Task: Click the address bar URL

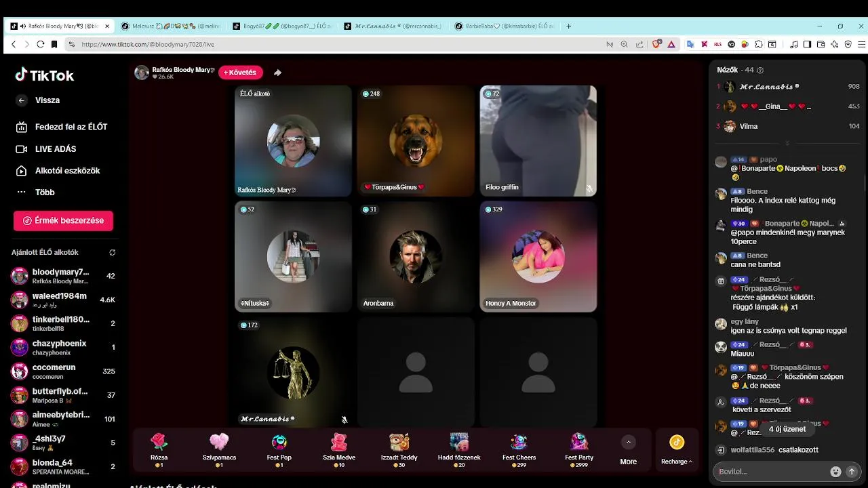Action: [148, 44]
